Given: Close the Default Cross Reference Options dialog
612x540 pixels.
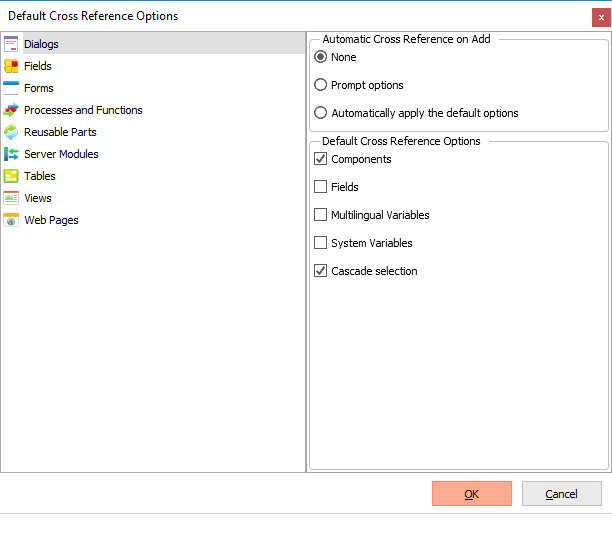Looking at the screenshot, I should pos(599,16).
